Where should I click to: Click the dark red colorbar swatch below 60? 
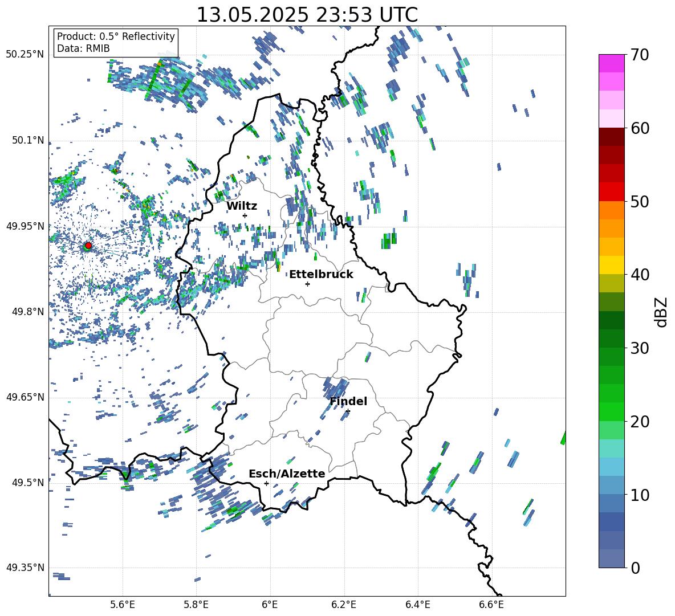[611, 137]
